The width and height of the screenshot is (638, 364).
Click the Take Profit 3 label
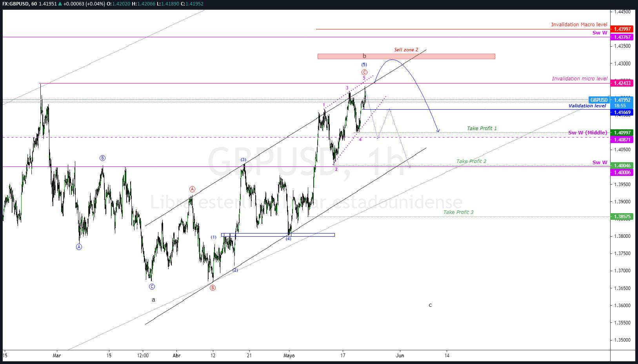[x=458, y=212]
